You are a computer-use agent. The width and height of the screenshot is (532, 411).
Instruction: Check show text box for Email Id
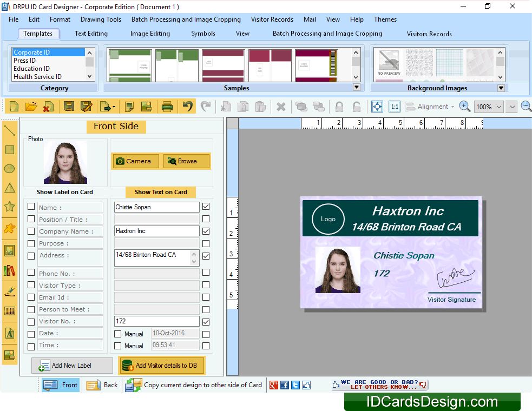[206, 297]
